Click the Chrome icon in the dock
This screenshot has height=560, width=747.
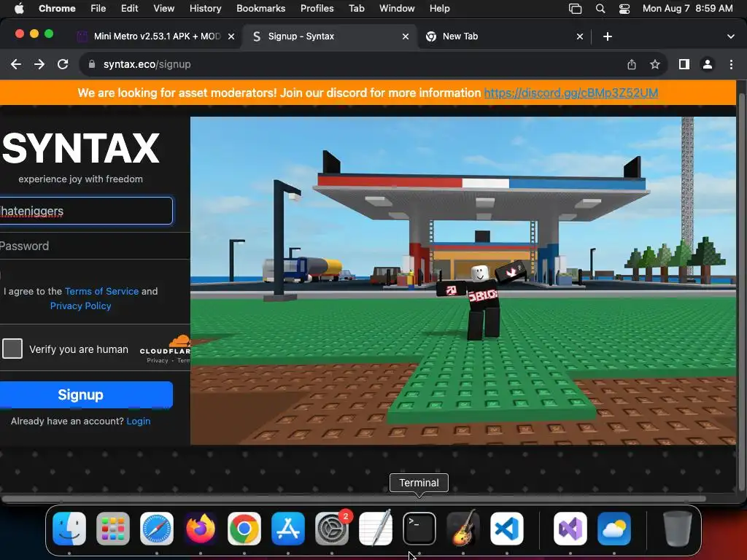coord(244,529)
